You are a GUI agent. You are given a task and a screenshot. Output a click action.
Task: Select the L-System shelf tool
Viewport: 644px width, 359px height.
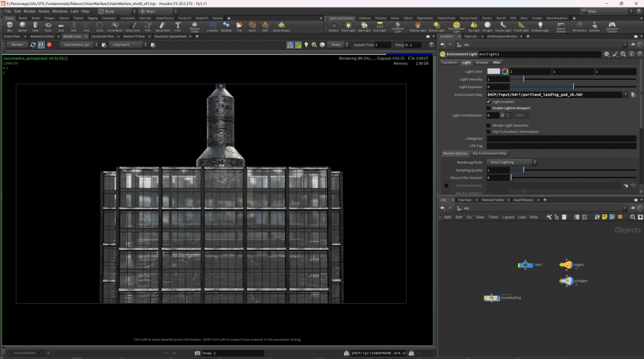pos(212,26)
